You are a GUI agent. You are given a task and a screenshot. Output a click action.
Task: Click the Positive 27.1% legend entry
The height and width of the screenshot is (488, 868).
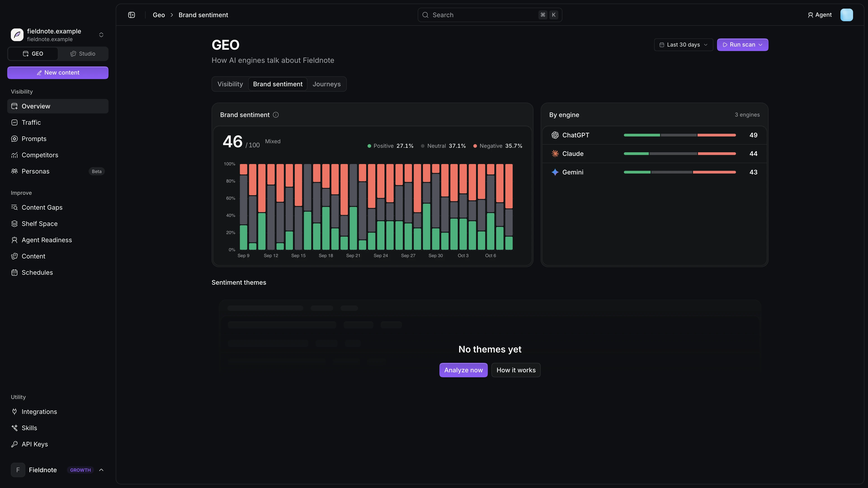(x=390, y=146)
